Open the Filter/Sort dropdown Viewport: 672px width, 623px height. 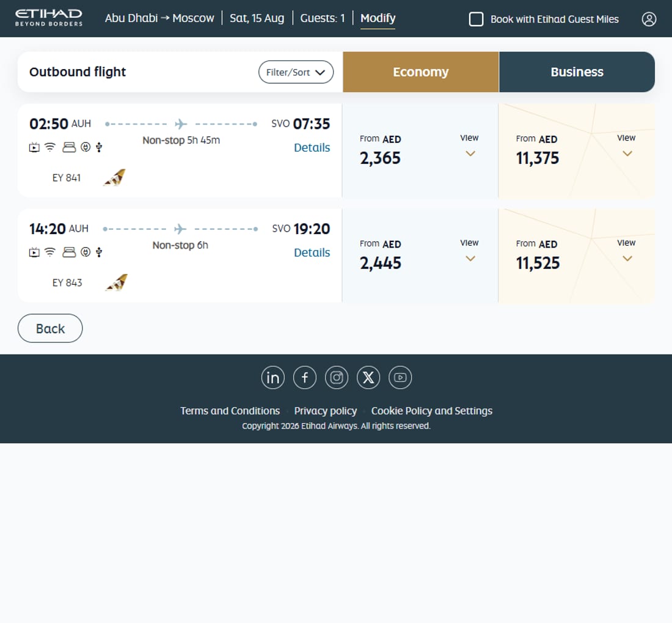click(x=296, y=72)
